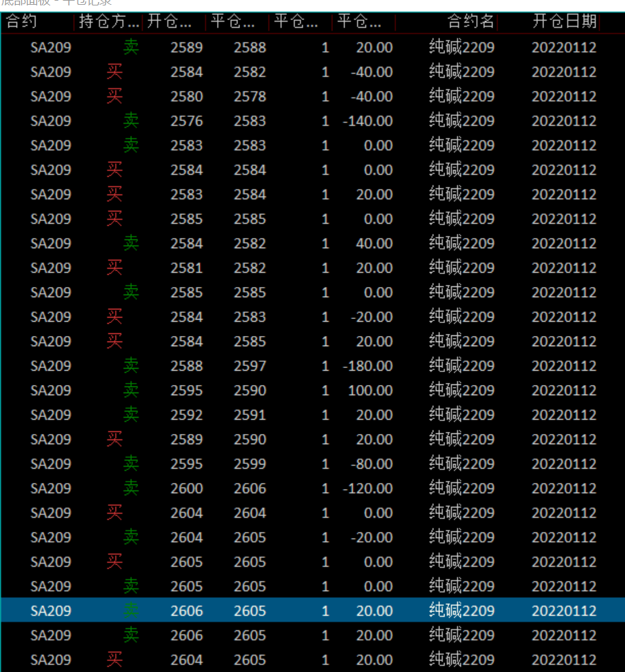Click the 40.00 profit cell
The width and height of the screenshot is (625, 672).
click(374, 244)
